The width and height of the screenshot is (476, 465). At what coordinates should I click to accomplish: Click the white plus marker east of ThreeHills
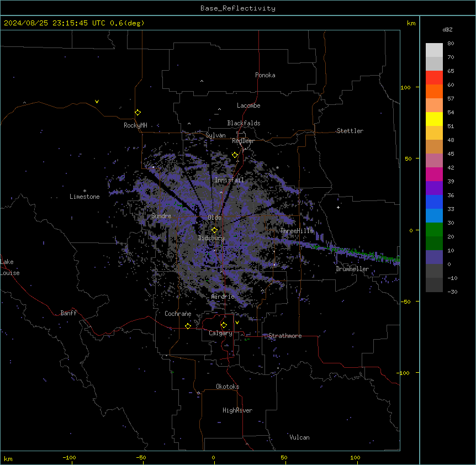click(338, 207)
